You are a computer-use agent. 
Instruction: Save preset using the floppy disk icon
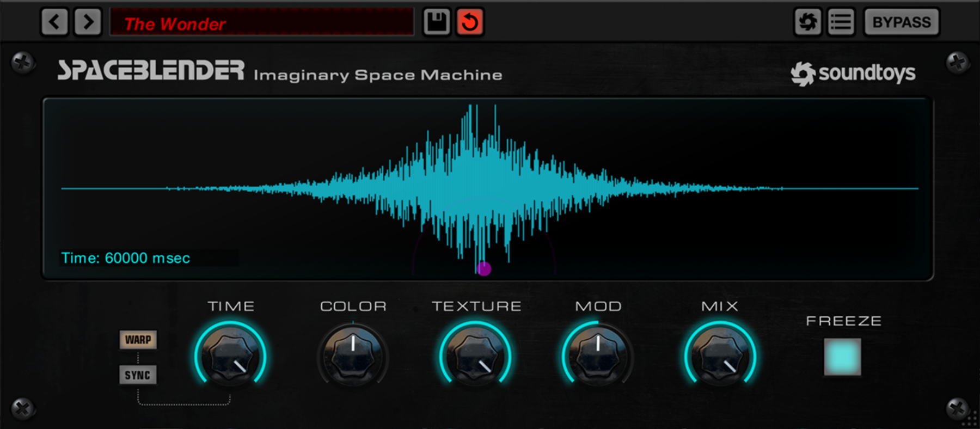coord(437,22)
